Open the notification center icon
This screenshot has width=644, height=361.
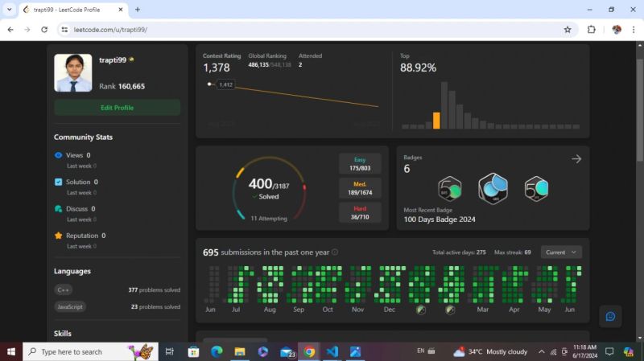609,351
